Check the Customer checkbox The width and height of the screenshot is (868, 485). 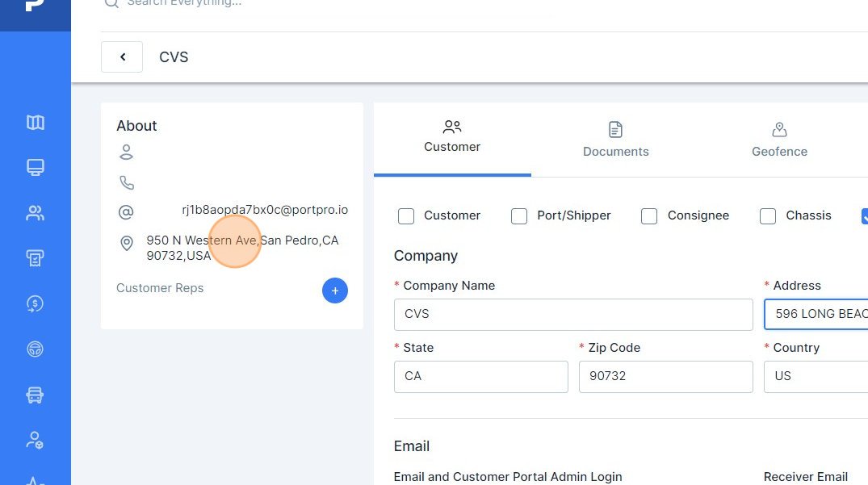point(406,216)
